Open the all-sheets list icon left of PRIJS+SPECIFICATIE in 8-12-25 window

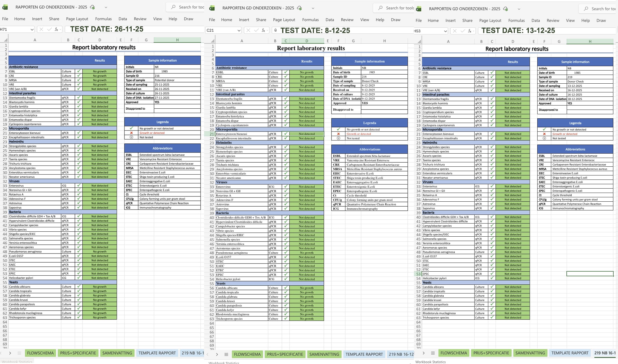tap(226, 354)
